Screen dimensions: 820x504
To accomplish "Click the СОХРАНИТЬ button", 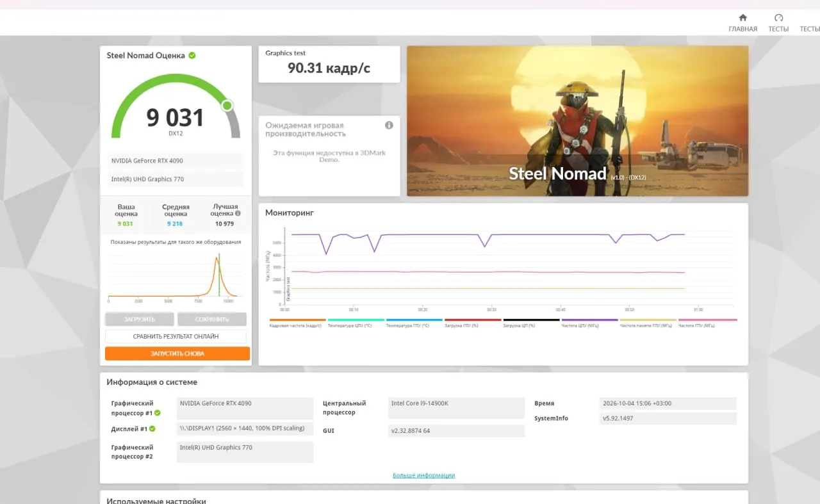I will tap(212, 319).
